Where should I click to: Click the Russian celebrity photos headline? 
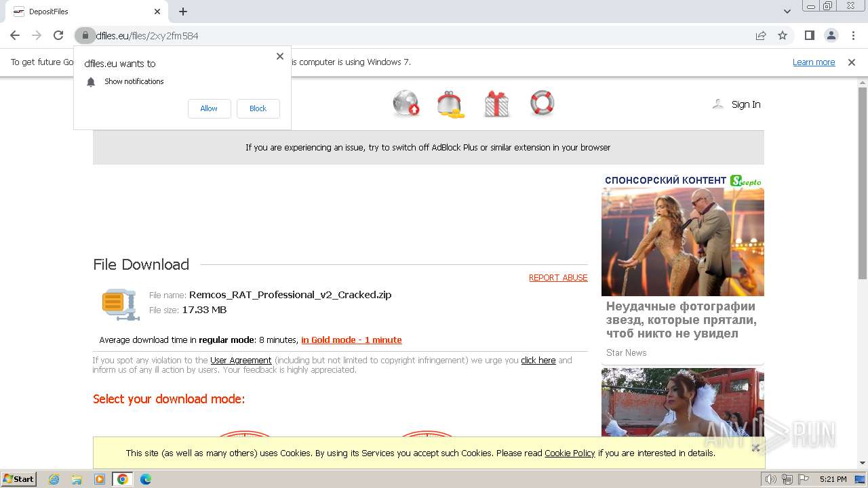[x=682, y=320]
